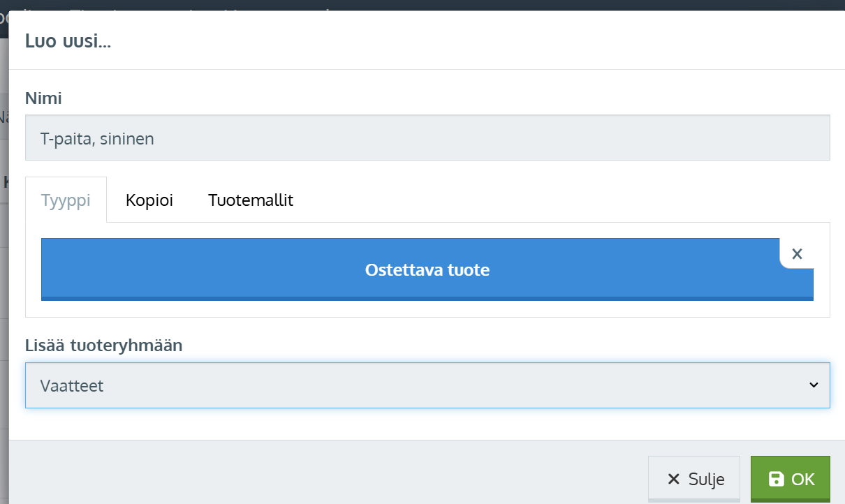Click the Lisää tuoteryhmään label
The width and height of the screenshot is (845, 504).
point(103,345)
